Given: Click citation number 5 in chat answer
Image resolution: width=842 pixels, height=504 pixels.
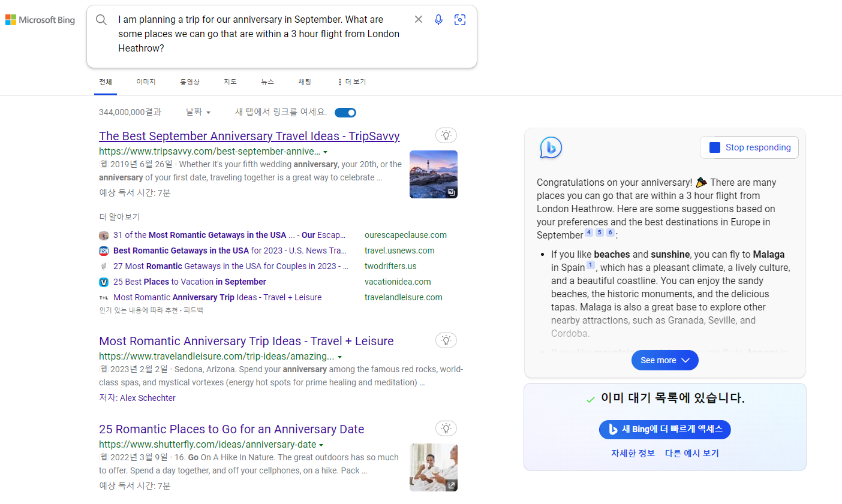Looking at the screenshot, I should [x=600, y=233].
